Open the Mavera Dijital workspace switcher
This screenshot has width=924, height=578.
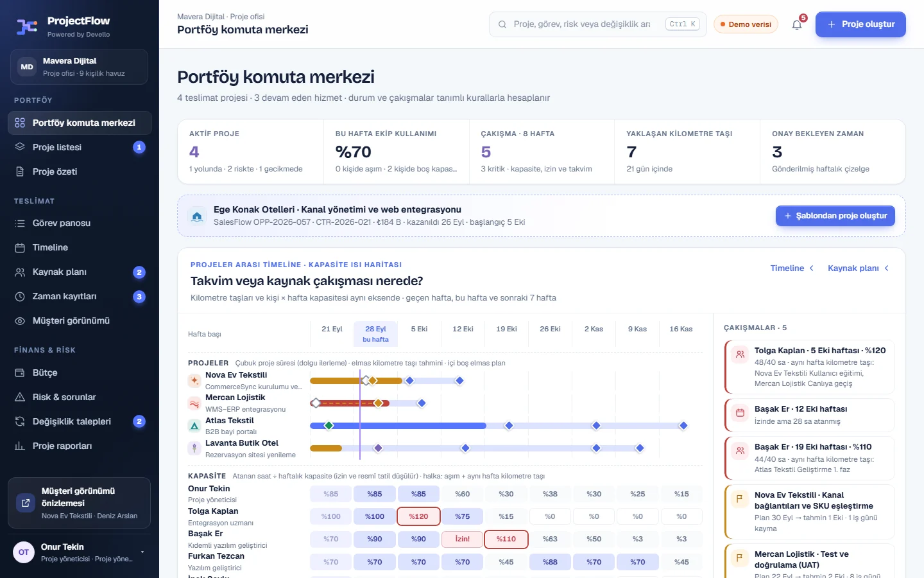coord(79,67)
